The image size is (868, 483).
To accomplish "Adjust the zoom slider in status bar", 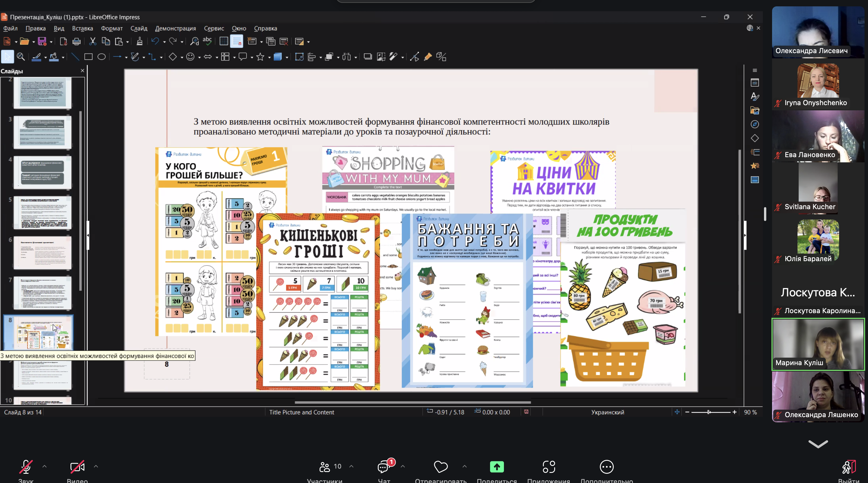I will tap(711, 412).
